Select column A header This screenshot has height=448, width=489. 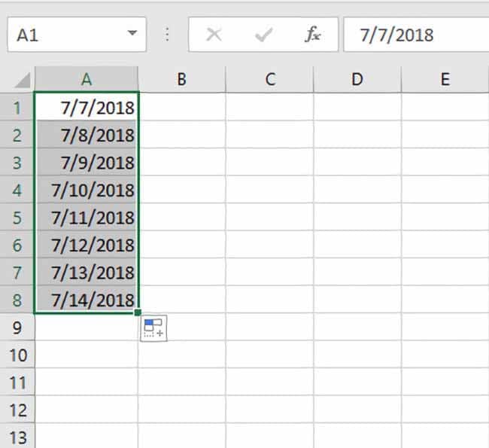pyautogui.click(x=87, y=79)
